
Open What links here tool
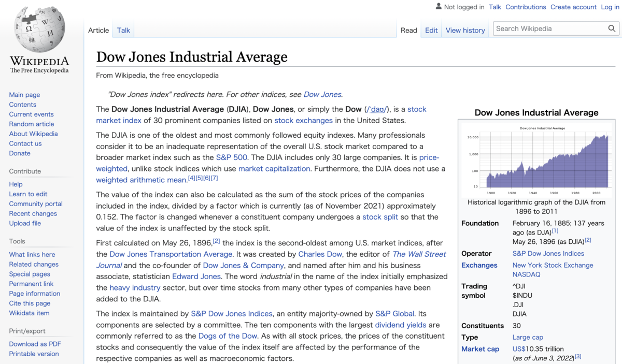32,255
